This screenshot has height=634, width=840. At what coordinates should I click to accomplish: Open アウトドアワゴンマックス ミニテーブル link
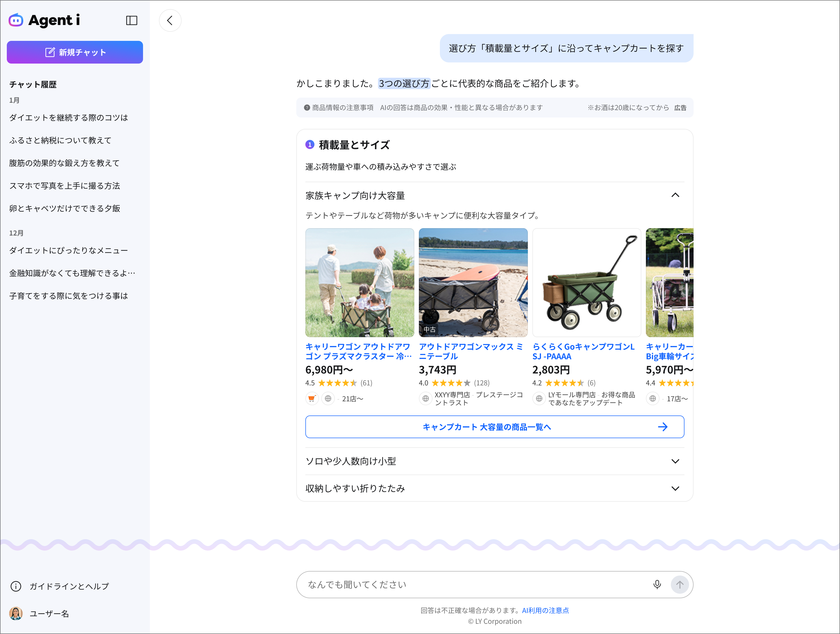coord(471,351)
